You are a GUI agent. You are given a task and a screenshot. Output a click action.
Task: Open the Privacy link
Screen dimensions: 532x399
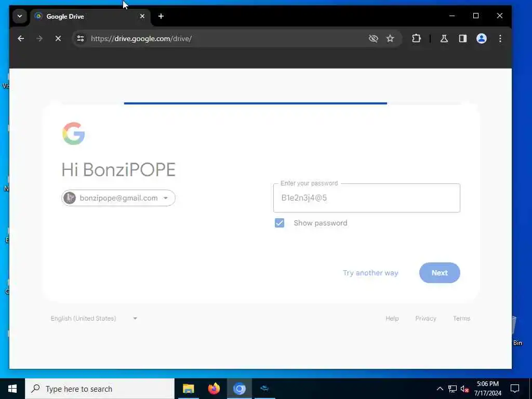[425, 318]
